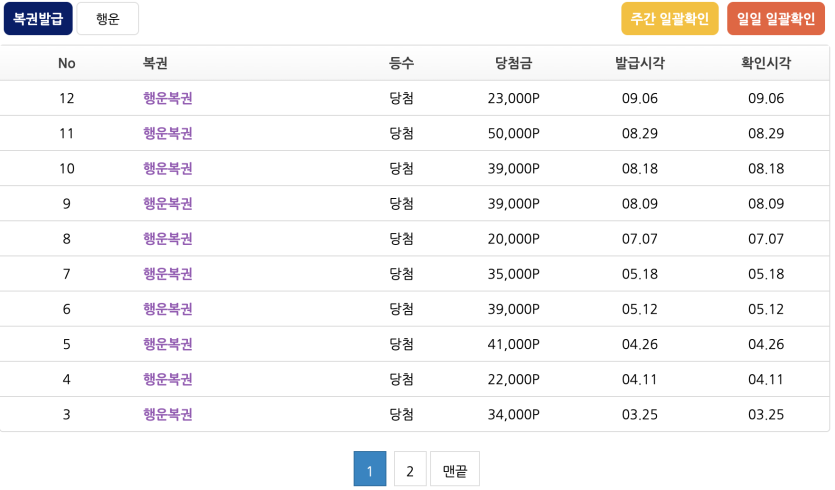Click the 등수 column header
This screenshot has height=490, width=835.
(x=402, y=63)
